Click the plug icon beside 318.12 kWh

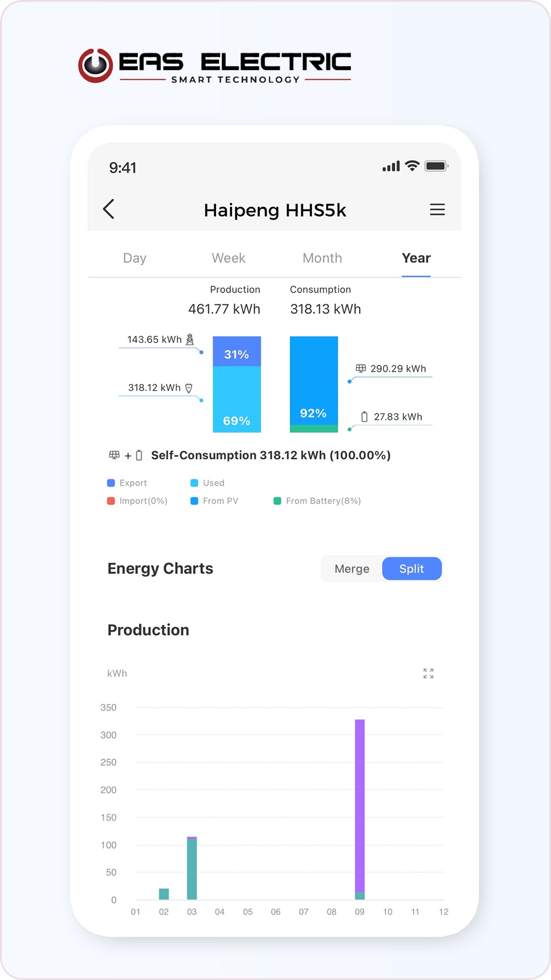point(189,388)
